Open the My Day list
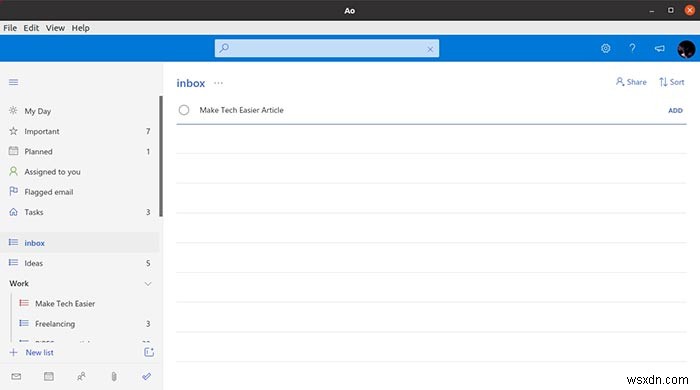The width and height of the screenshot is (700, 390). [x=80, y=111]
